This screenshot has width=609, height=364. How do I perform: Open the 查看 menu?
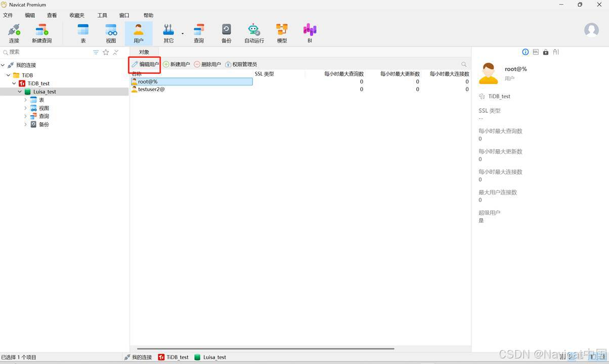[x=52, y=15]
